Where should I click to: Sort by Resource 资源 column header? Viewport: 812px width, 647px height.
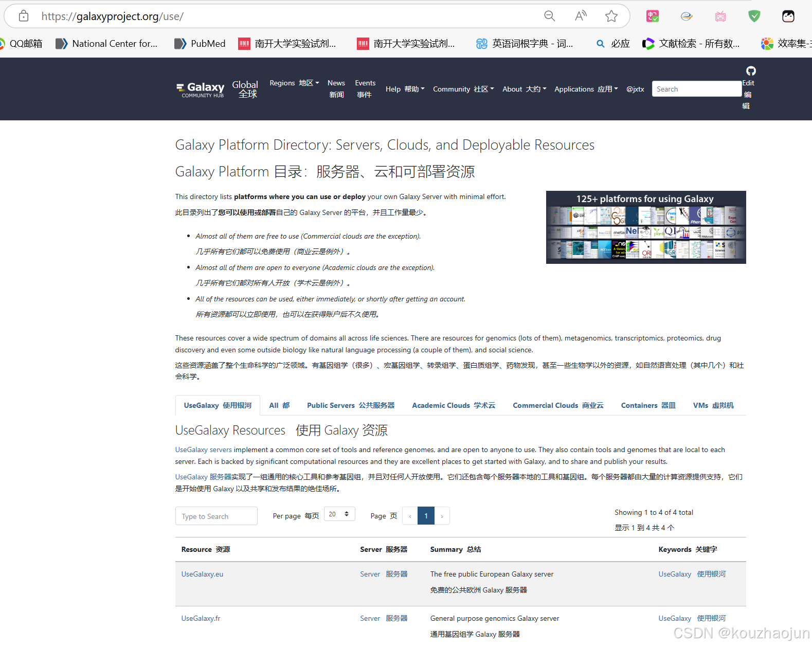click(x=206, y=549)
